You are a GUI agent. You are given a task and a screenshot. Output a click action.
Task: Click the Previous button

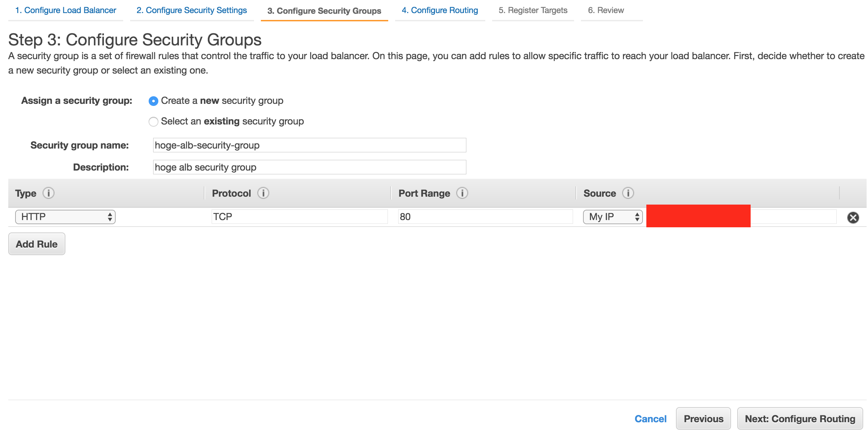[x=703, y=419]
